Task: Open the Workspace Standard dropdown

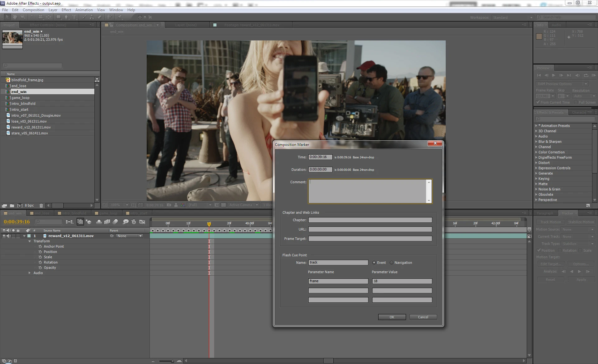Action: (x=513, y=17)
